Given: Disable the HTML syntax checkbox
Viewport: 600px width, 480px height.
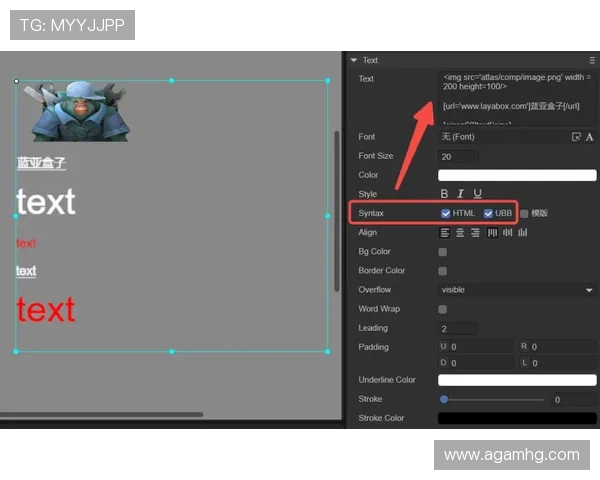Looking at the screenshot, I should pyautogui.click(x=446, y=213).
